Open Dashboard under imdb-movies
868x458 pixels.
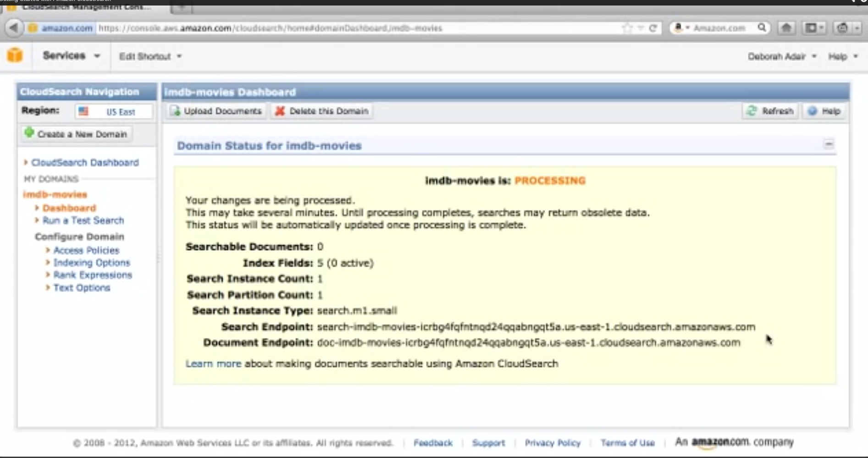click(x=69, y=208)
